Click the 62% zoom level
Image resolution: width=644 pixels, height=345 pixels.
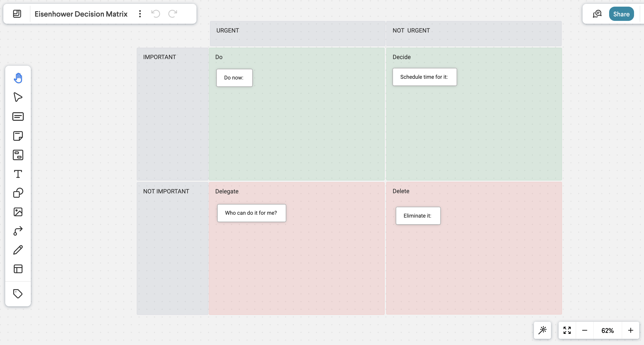tap(608, 331)
